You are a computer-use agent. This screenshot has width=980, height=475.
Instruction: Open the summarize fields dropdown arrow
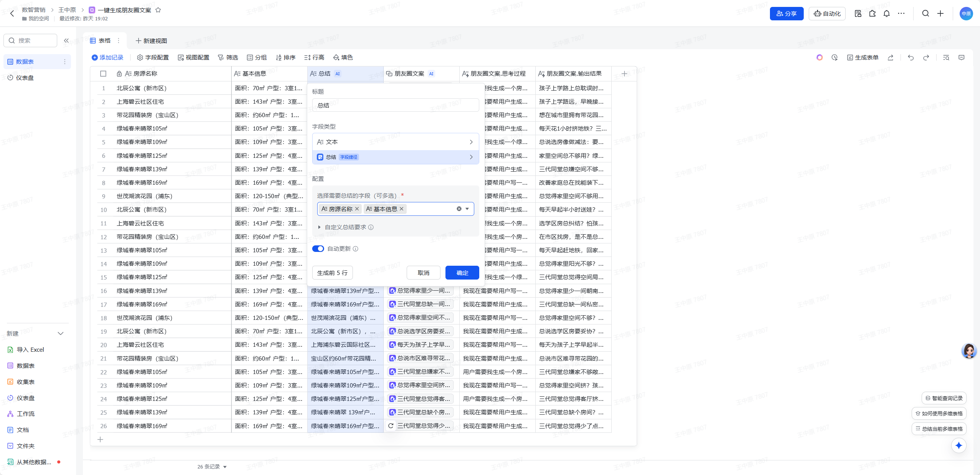pos(467,209)
